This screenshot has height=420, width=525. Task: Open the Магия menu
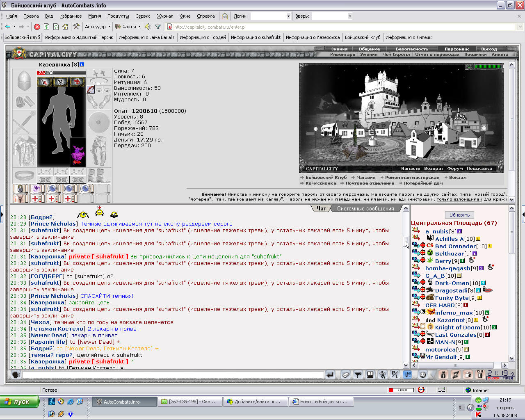pos(94,16)
